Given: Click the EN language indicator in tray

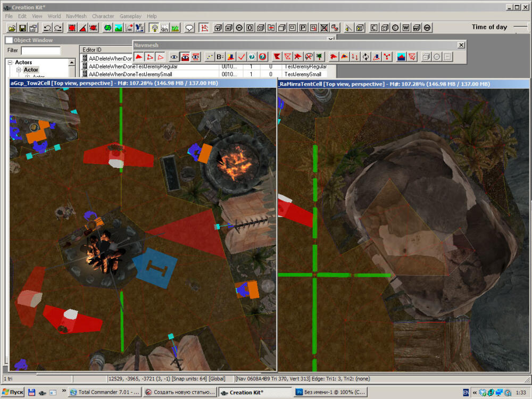Looking at the screenshot, I should (x=466, y=393).
